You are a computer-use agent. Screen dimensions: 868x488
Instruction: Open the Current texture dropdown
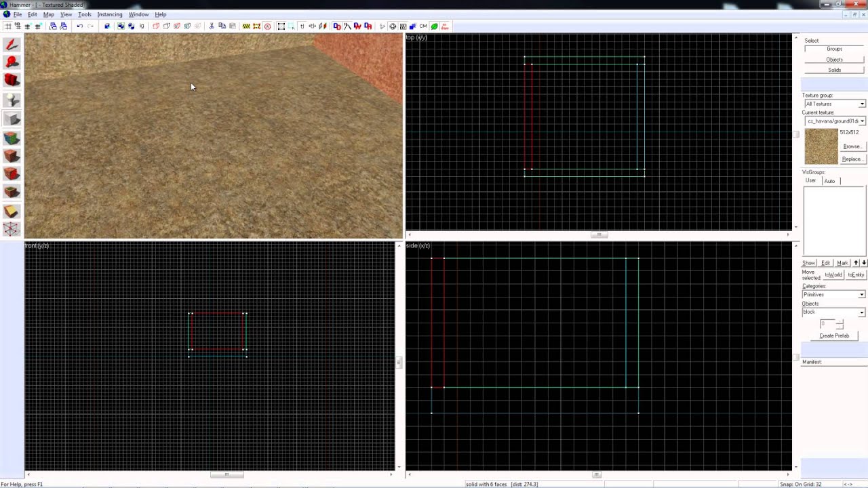pos(862,121)
